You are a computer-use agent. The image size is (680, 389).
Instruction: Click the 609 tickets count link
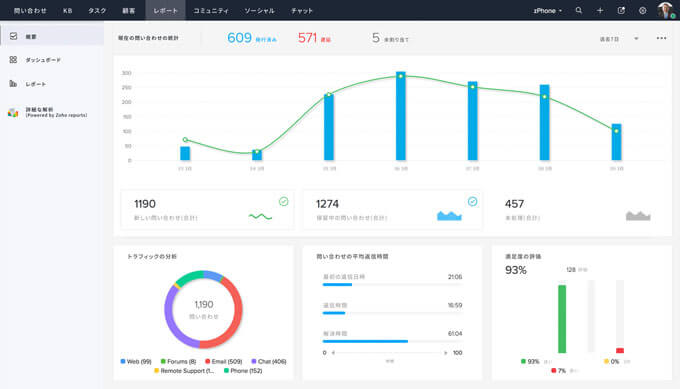click(239, 38)
